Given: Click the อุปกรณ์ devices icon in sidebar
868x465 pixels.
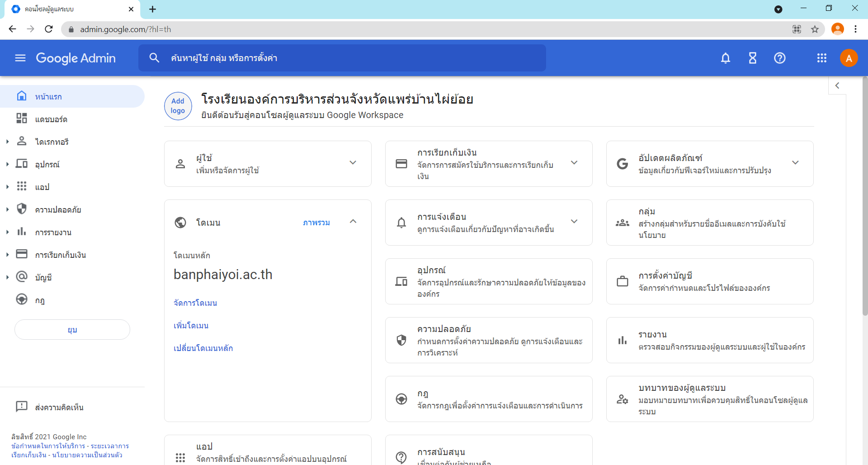Looking at the screenshot, I should [22, 164].
